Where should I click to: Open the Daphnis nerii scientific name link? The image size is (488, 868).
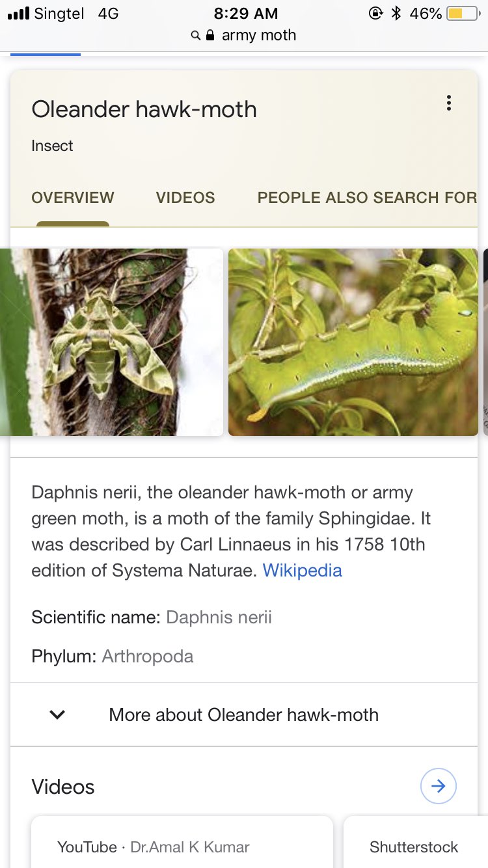coord(219,617)
